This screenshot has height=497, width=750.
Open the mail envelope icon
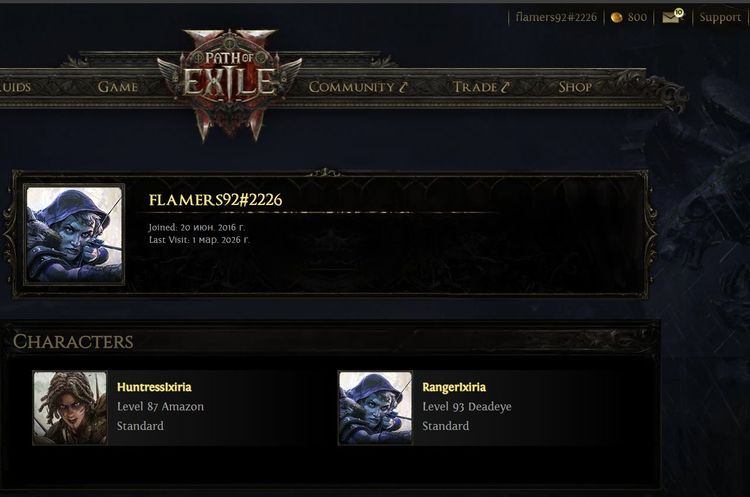673,17
